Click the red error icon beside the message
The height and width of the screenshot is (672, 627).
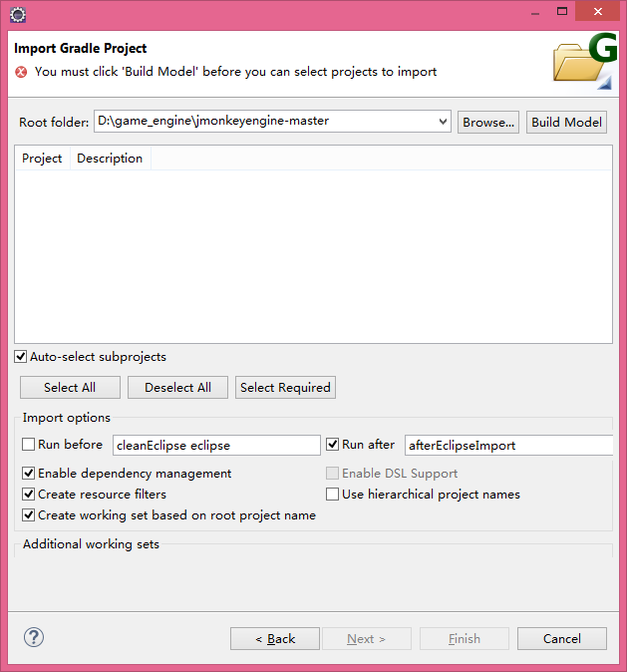(21, 72)
